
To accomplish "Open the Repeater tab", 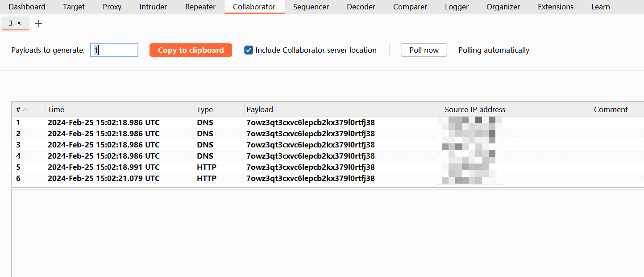I will click(200, 7).
